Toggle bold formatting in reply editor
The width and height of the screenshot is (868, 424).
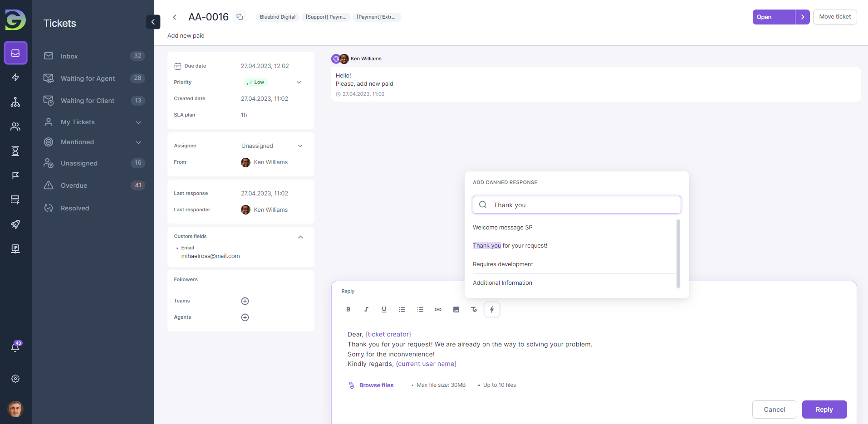coord(348,310)
